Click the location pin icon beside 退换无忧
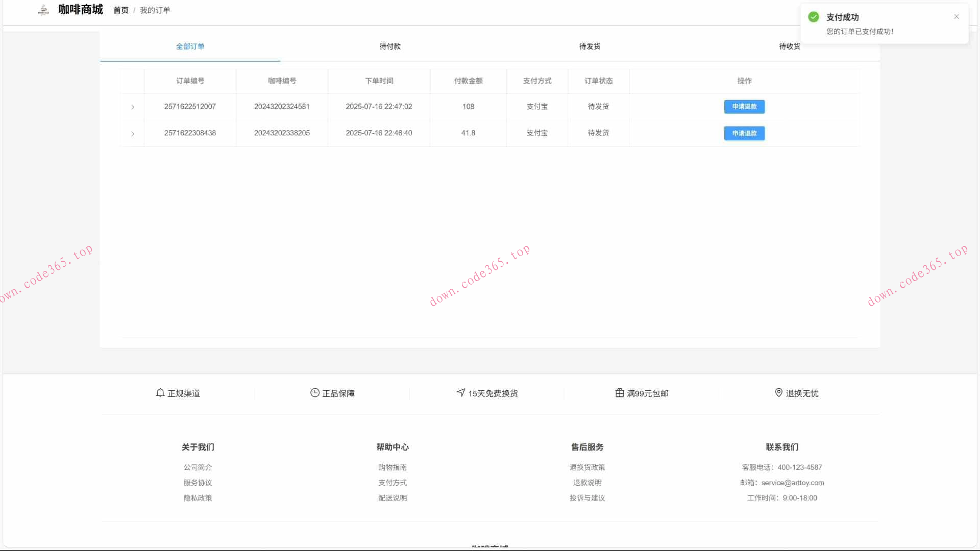 (779, 392)
